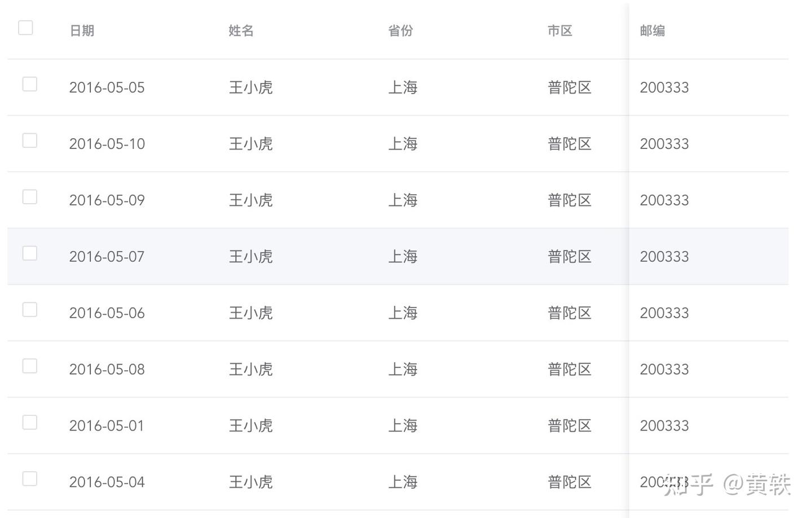Select the 2016-05-01 row checkbox

[29, 423]
